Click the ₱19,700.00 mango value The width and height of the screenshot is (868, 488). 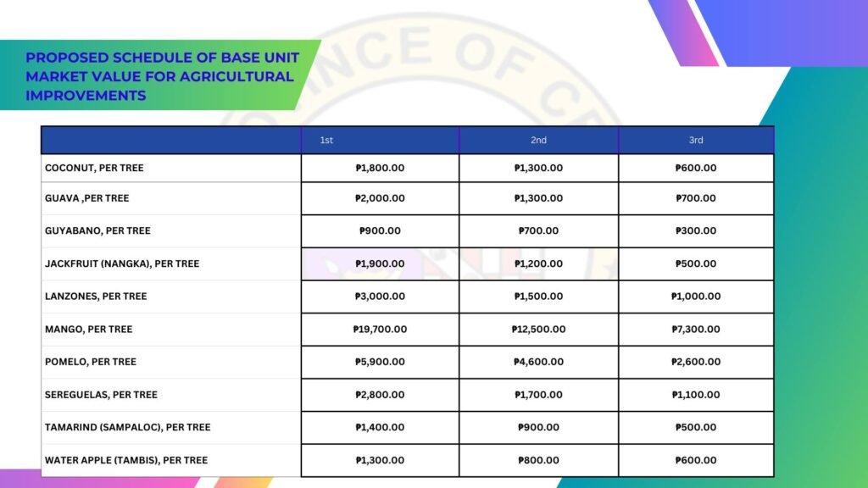pos(380,329)
